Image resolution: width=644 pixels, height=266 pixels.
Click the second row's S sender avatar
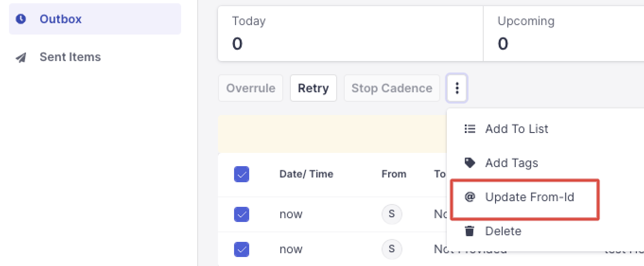click(392, 249)
